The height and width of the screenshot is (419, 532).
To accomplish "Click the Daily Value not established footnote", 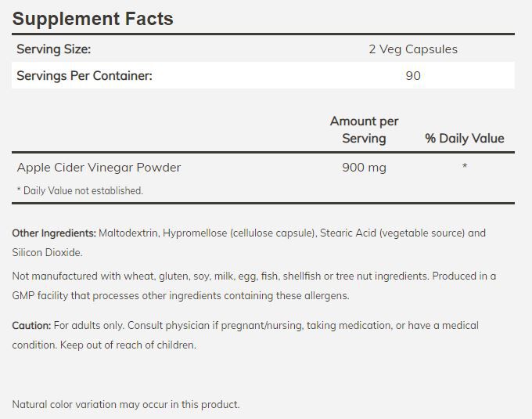I will 80,190.
